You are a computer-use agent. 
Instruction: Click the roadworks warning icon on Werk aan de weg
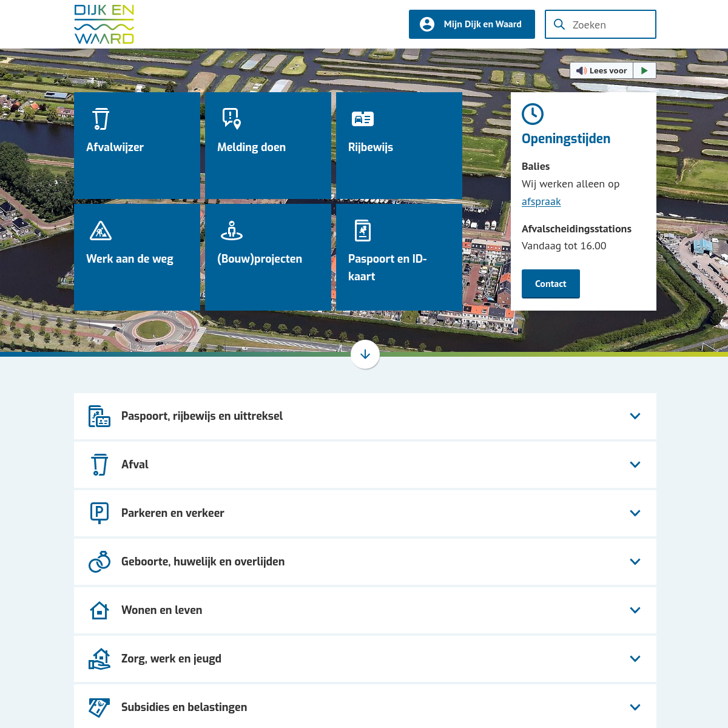pos(101,231)
